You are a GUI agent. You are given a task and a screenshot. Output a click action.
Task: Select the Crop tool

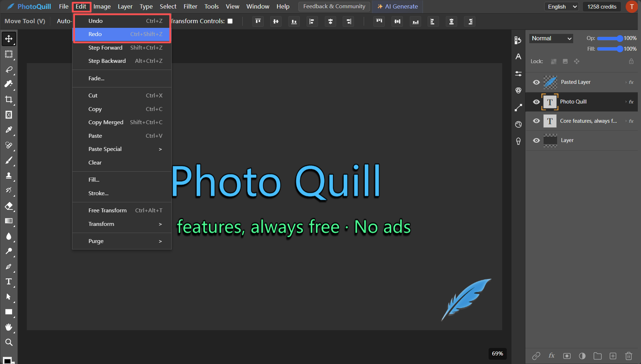(x=9, y=100)
